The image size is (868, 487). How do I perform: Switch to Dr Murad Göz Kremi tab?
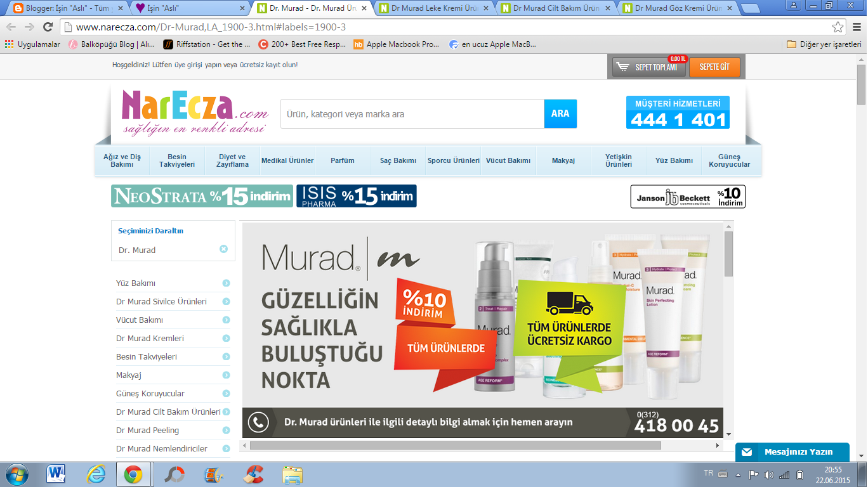click(x=675, y=8)
